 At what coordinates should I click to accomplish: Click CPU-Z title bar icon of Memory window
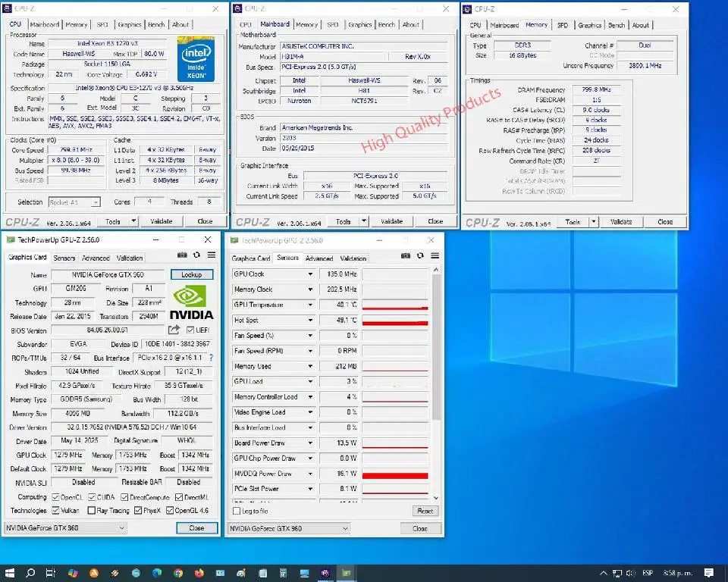click(467, 9)
